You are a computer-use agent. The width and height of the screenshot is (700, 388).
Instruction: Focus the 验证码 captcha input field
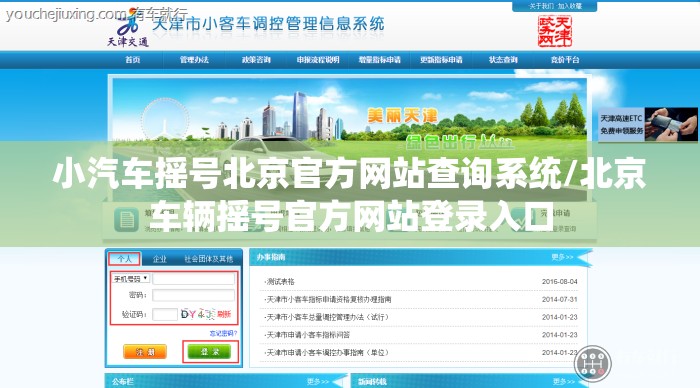(x=165, y=314)
